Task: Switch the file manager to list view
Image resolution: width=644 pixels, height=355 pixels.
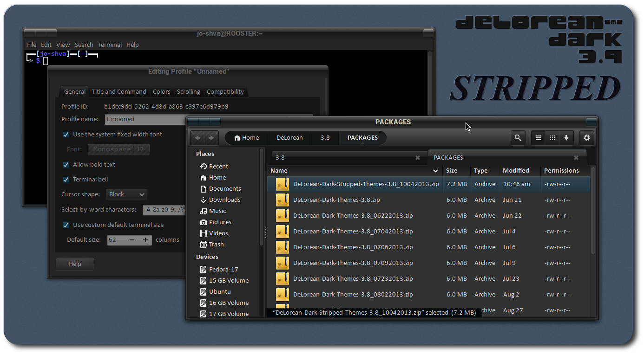Action: pos(539,138)
